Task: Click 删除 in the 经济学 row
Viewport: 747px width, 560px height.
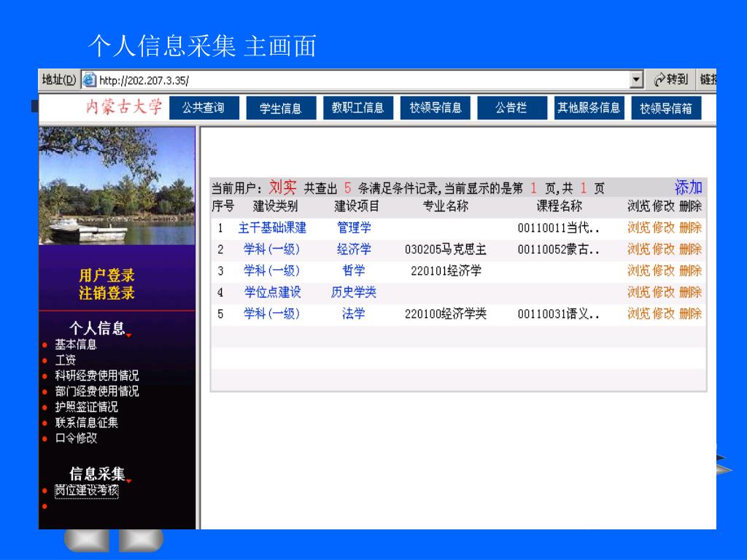Action: coord(690,249)
